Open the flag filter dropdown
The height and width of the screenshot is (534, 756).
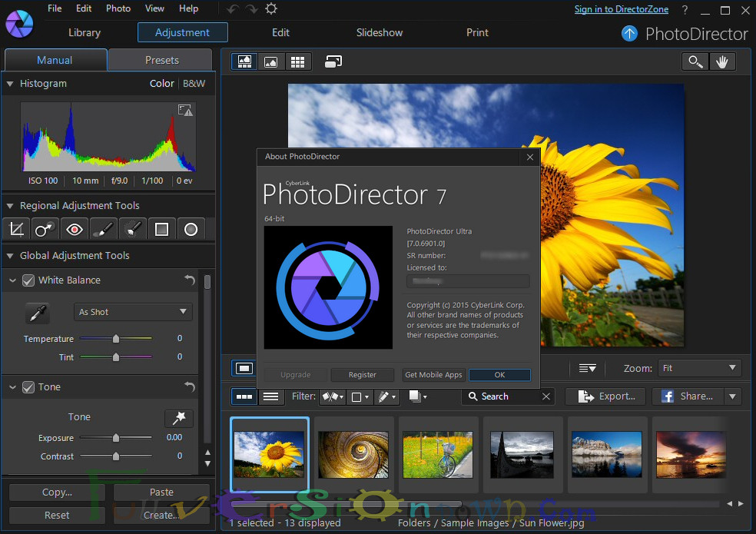coord(333,396)
